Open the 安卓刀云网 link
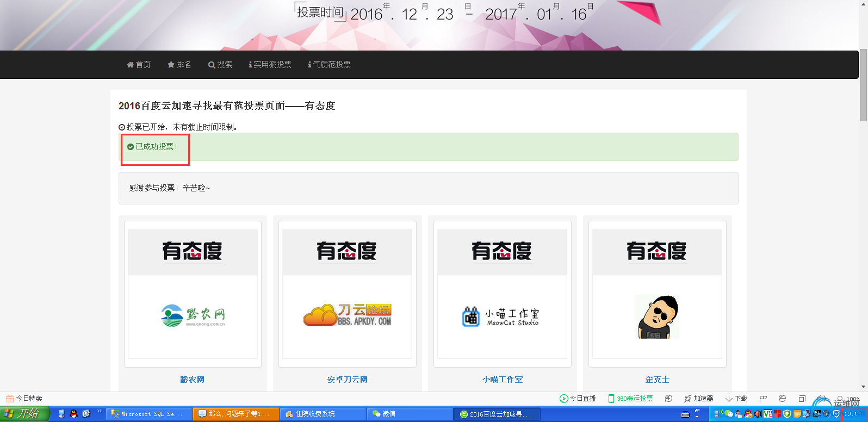Viewport: 868px width, 422px height. coord(348,380)
